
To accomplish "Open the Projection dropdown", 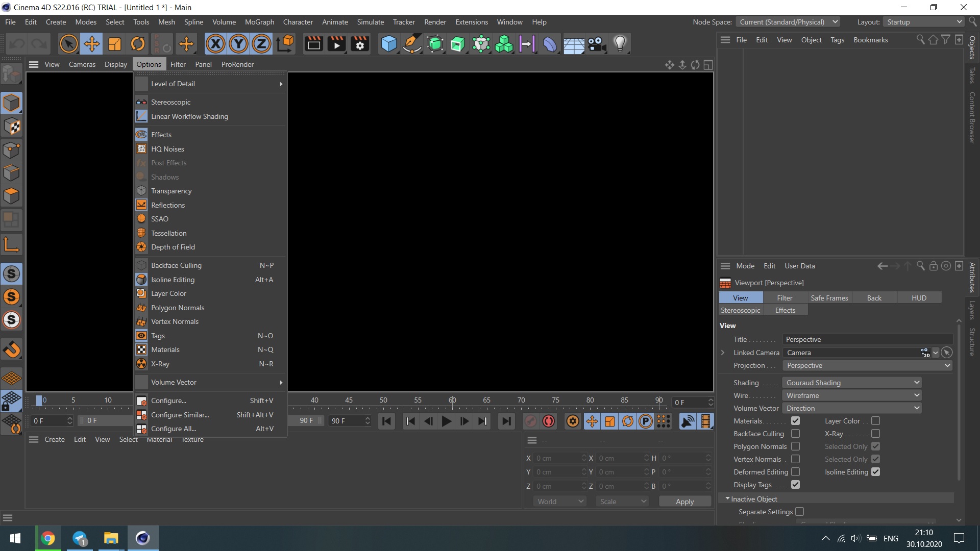I will coord(867,366).
